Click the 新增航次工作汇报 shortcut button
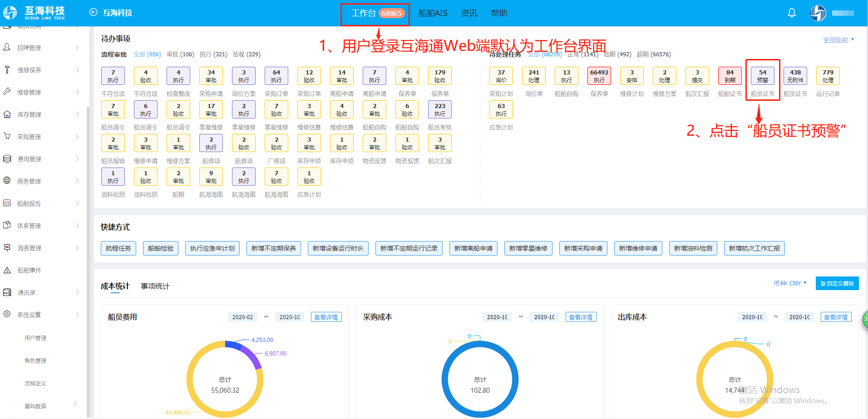Screen dimensions: 868x419 pos(755,248)
